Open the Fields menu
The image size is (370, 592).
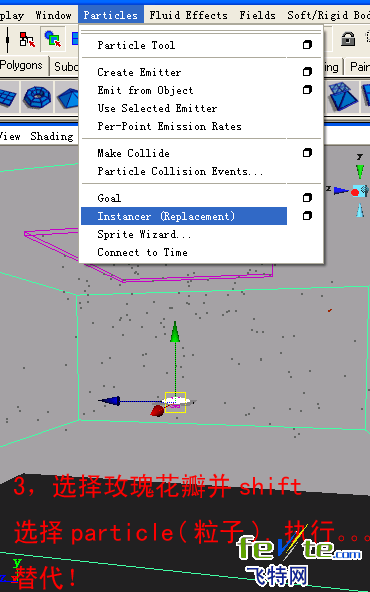257,15
